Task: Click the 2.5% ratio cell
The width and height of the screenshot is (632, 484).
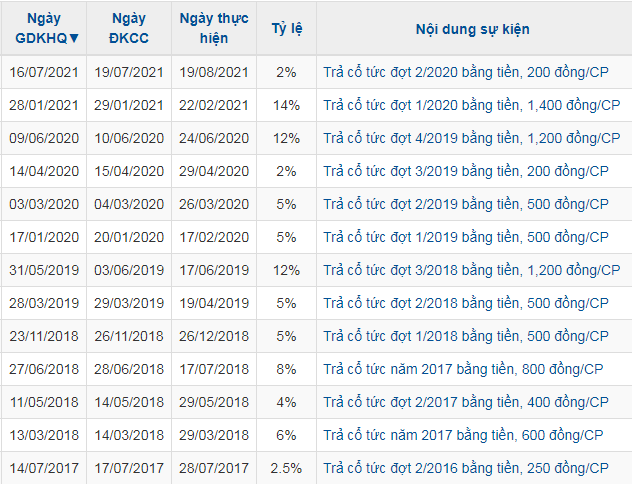Action: (286, 468)
